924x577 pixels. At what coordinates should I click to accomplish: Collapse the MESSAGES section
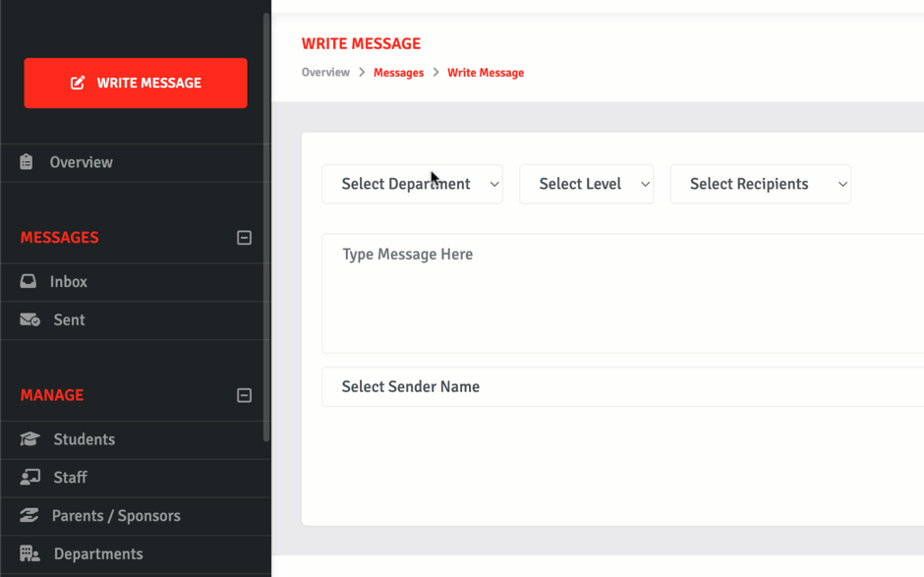tap(244, 238)
